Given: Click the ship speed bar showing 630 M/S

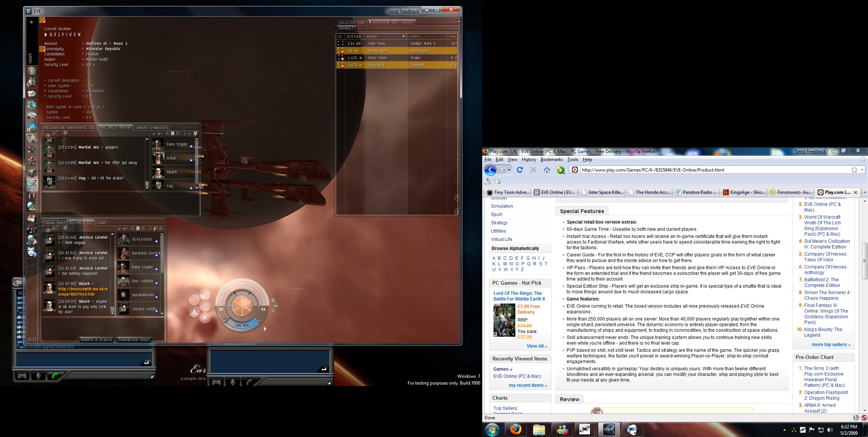Looking at the screenshot, I should [x=242, y=325].
